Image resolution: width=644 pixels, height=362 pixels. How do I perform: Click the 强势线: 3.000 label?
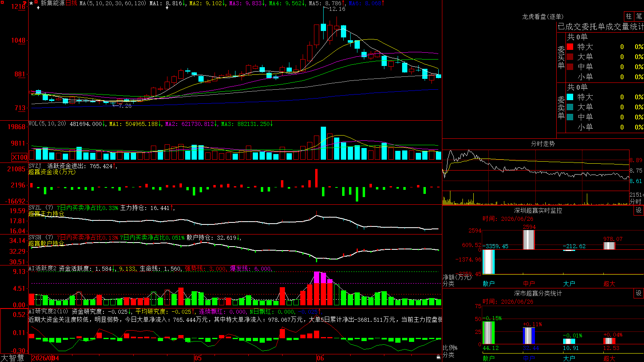[205, 268]
